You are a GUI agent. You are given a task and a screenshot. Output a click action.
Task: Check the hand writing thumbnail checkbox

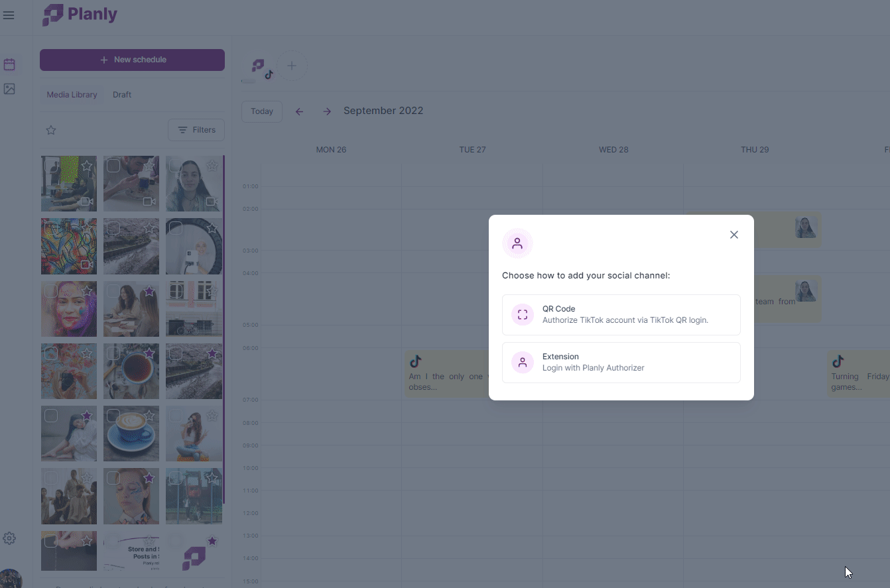pos(51,541)
